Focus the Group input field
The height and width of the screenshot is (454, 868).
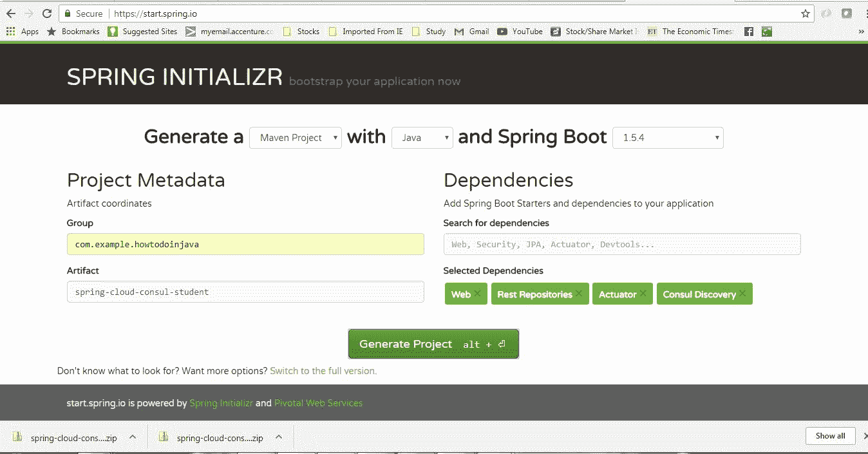[245, 244]
